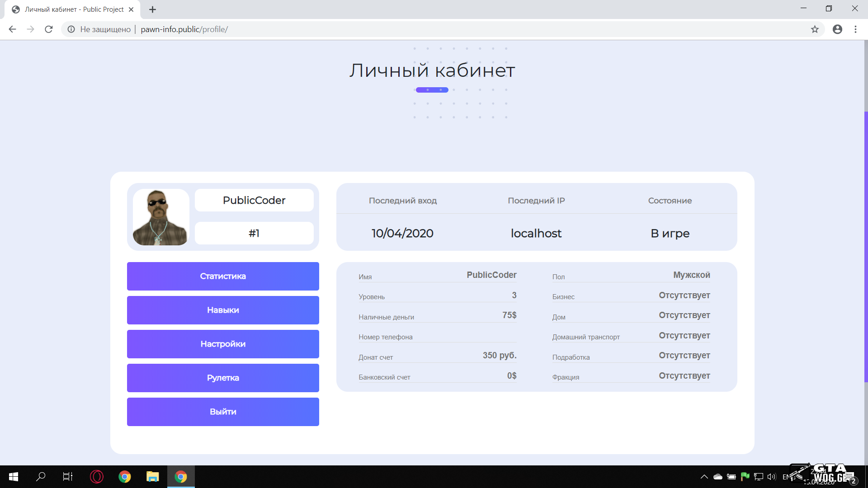Click the site info 'Не защищено' icon
The height and width of the screenshot is (488, 868).
[71, 29]
